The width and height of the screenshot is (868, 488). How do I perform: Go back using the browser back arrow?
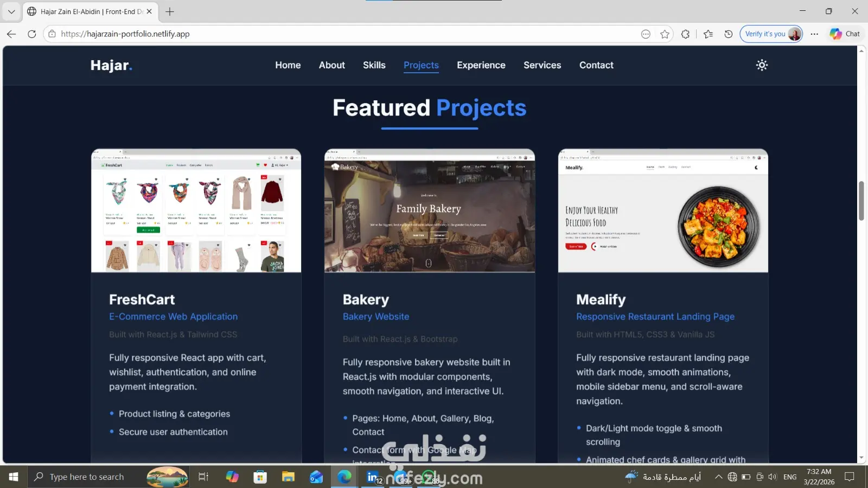(11, 34)
